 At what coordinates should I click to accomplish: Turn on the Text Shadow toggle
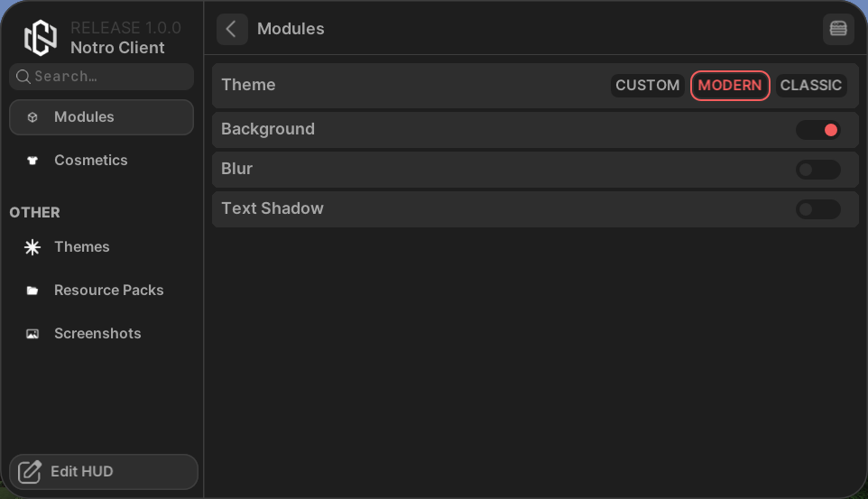817,209
